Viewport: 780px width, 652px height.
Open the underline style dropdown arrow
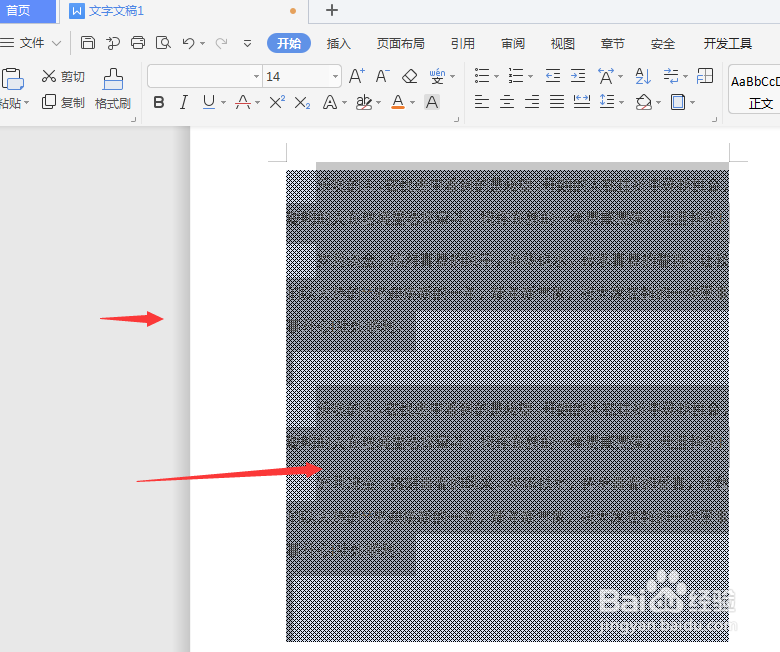tap(223, 103)
